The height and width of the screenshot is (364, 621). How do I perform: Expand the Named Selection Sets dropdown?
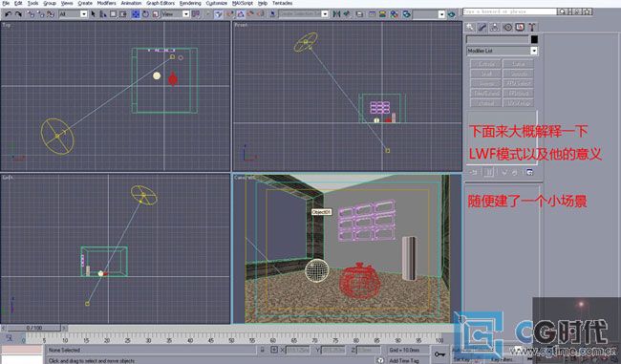coord(325,14)
